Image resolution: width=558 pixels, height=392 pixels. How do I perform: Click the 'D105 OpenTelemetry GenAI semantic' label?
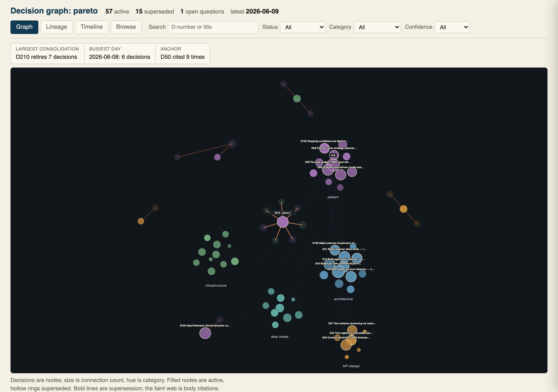click(x=205, y=325)
